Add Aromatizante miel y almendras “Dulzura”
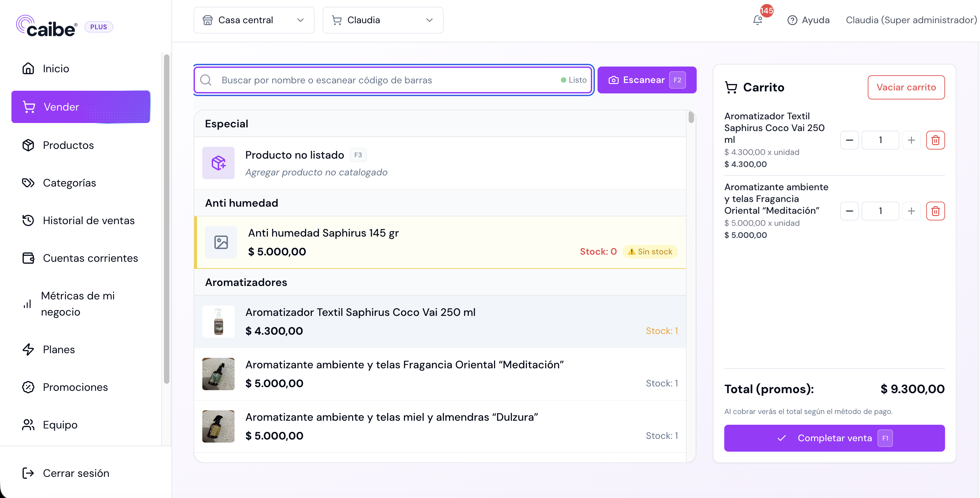The width and height of the screenshot is (980, 498). 440,427
